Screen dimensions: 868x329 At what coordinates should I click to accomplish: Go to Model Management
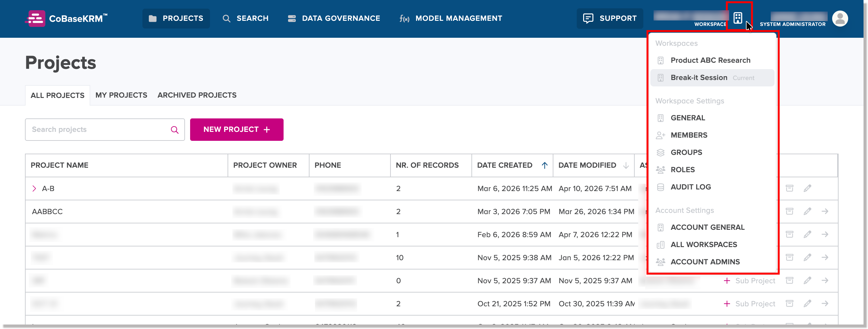point(451,18)
